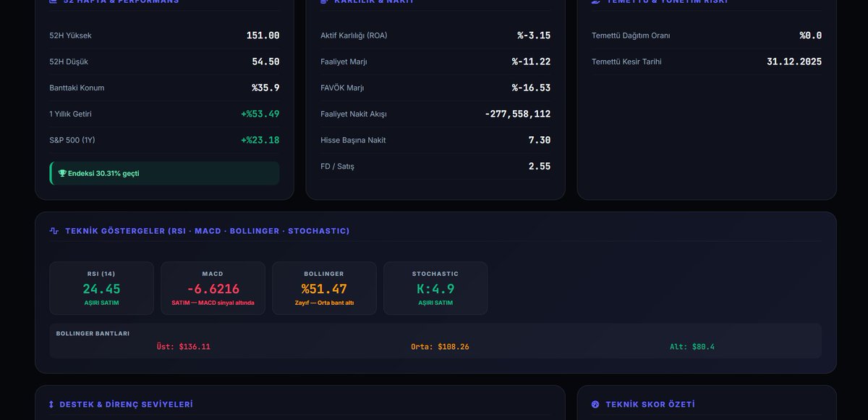This screenshot has width=868, height=420.
Task: Select the -277,558,112 cash flow value
Action: point(518,114)
